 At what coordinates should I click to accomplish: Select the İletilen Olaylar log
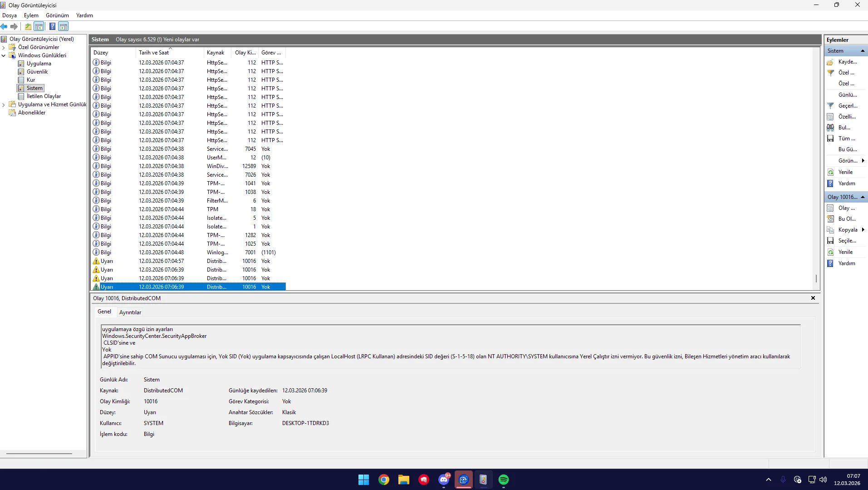click(x=44, y=96)
